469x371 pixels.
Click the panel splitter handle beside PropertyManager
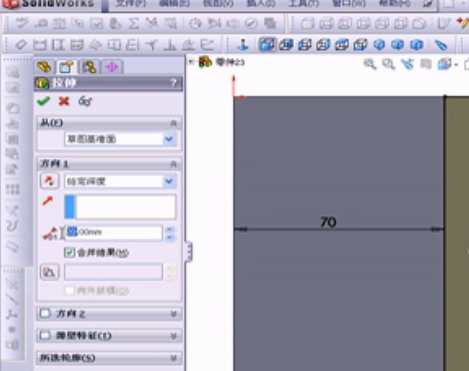coord(189,251)
